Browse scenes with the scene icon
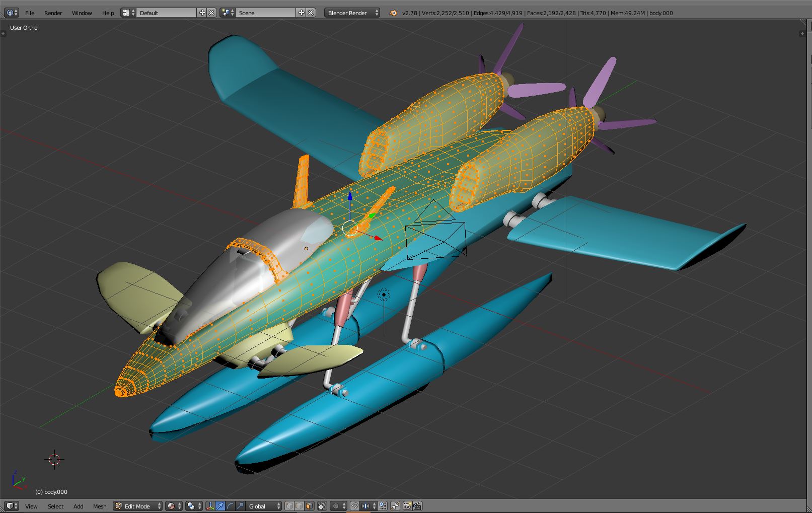The width and height of the screenshot is (812, 513). point(228,13)
